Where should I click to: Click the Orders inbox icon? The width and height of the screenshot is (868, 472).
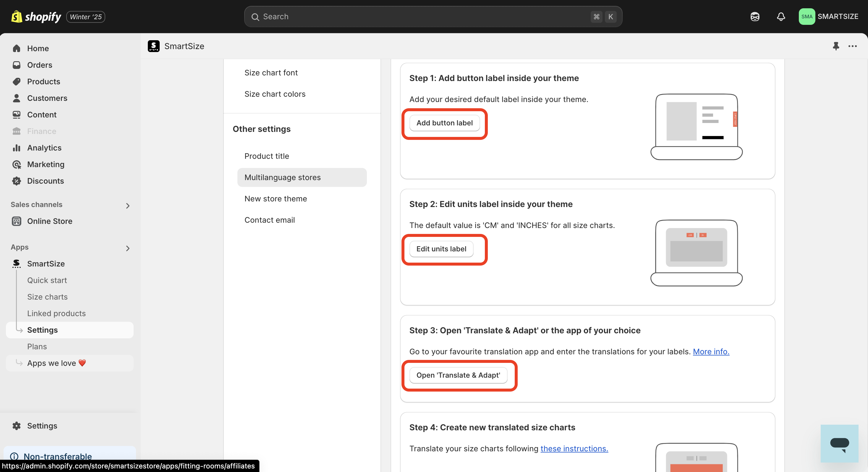tap(17, 65)
